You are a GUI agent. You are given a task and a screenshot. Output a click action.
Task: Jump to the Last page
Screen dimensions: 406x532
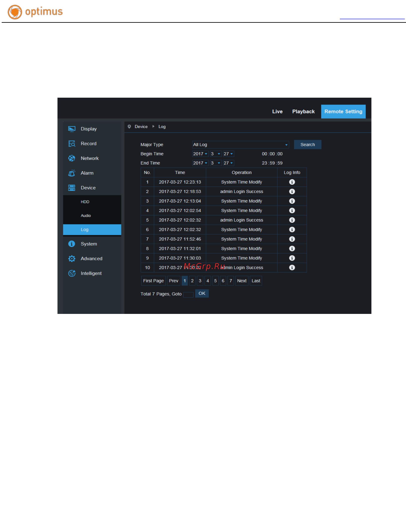[256, 281]
